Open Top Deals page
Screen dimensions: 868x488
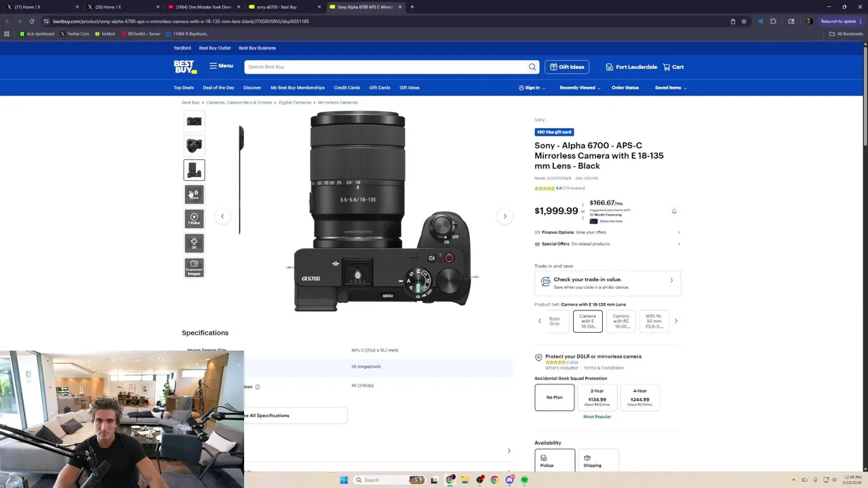[x=184, y=87]
